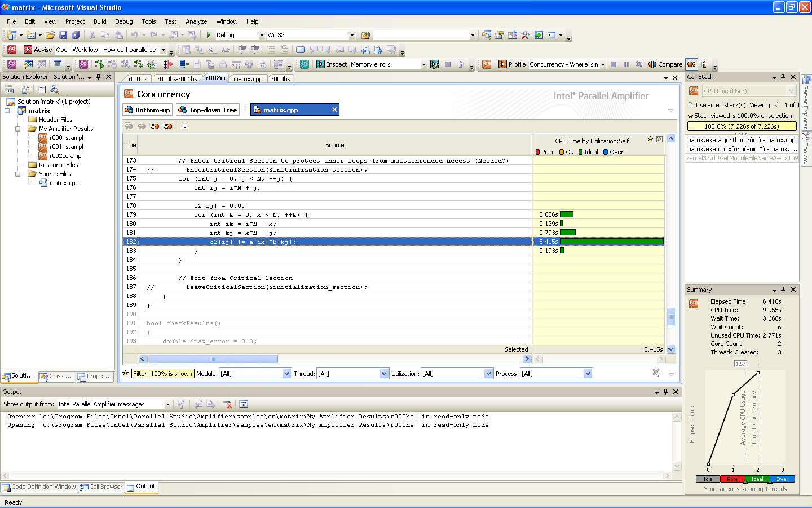Select r001hs.ampl in Solution Explorer

(66, 147)
